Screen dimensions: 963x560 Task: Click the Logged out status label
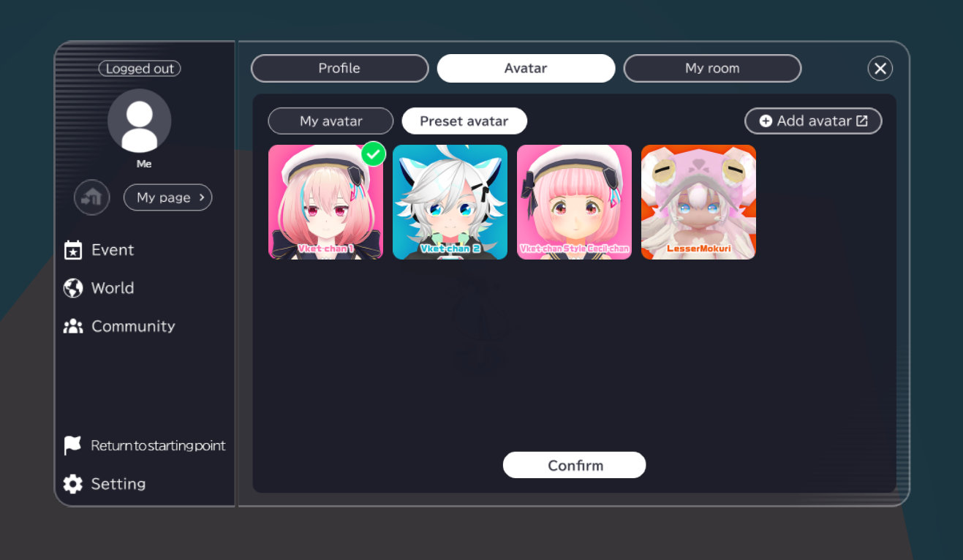[140, 69]
